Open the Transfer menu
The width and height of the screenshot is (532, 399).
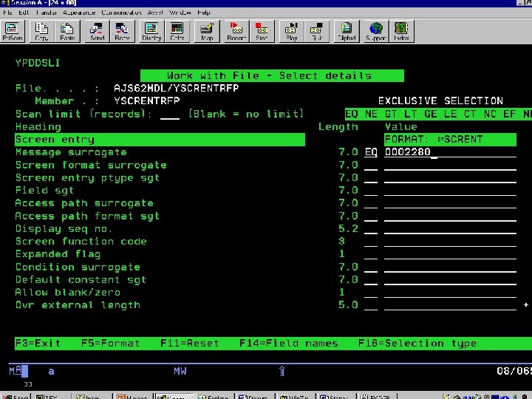pyautogui.click(x=47, y=13)
